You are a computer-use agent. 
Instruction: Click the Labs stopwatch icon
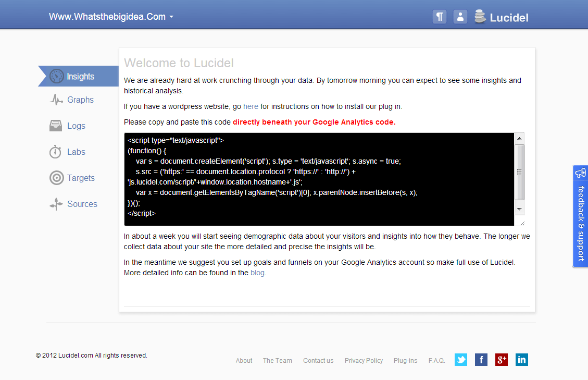56,152
